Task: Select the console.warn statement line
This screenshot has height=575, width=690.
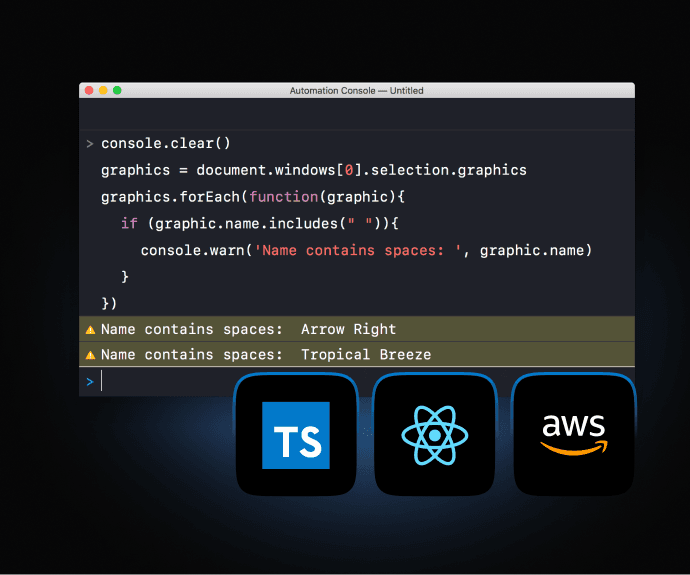Action: [366, 250]
